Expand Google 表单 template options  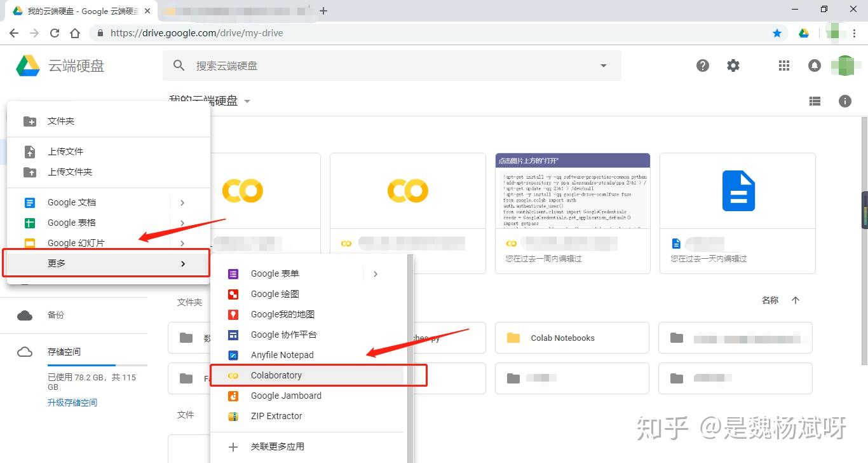(375, 273)
